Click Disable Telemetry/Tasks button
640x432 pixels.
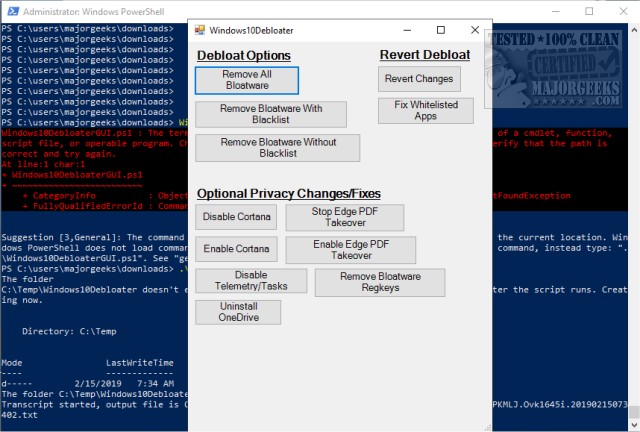(x=251, y=281)
